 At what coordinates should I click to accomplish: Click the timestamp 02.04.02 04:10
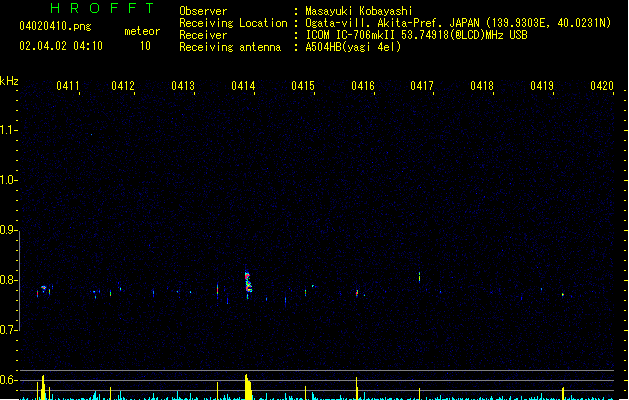pyautogui.click(x=61, y=46)
